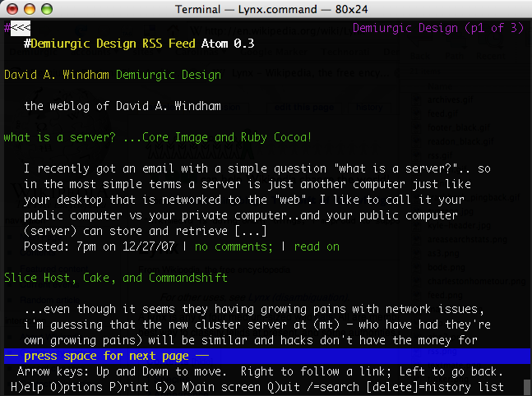Select the highlighted '<<<' link at top
Viewport: 532px width, 396px height.
pos(21,28)
